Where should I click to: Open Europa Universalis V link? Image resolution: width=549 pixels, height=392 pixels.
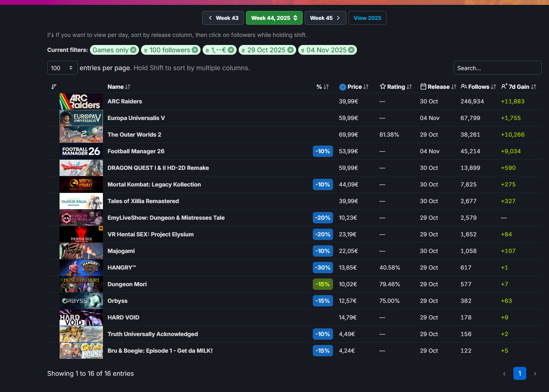[x=136, y=118]
